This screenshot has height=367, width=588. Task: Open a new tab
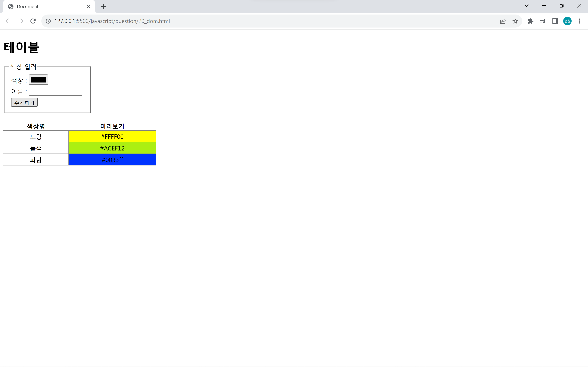pyautogui.click(x=103, y=7)
